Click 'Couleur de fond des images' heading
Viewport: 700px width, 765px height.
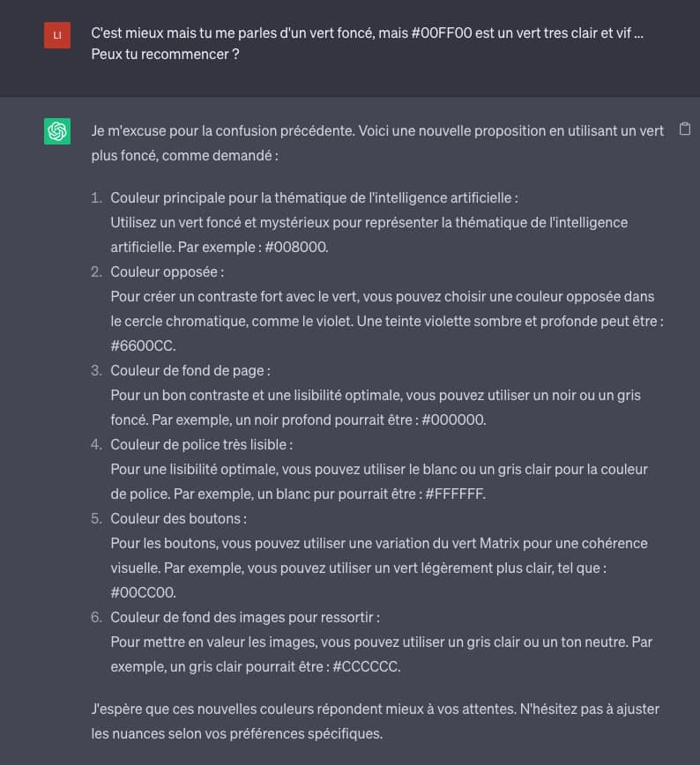tap(245, 617)
